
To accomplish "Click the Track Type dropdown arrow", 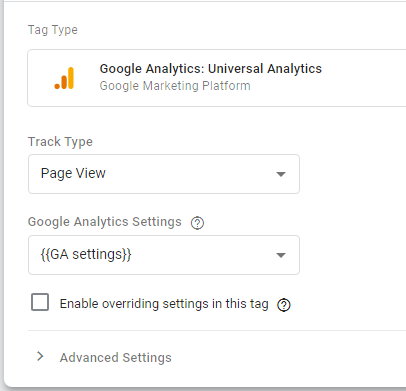I will 281,174.
